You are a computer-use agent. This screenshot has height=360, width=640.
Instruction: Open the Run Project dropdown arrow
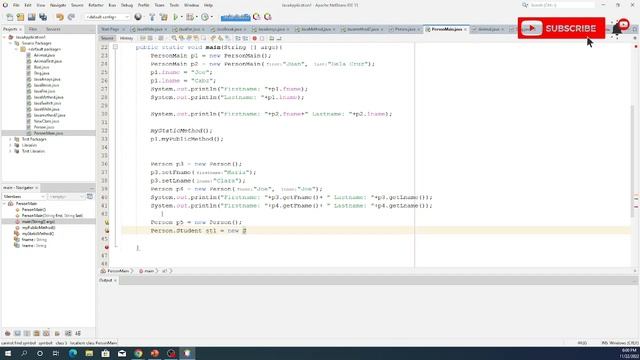181,17
